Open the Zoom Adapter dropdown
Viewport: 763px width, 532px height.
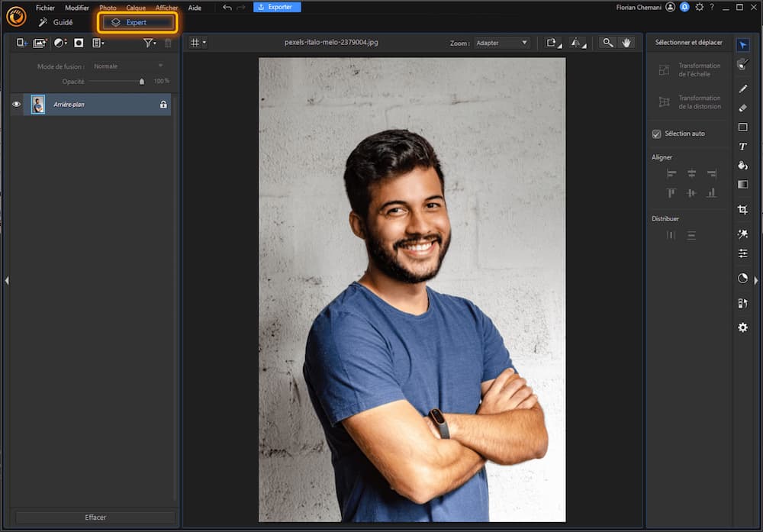tap(501, 43)
